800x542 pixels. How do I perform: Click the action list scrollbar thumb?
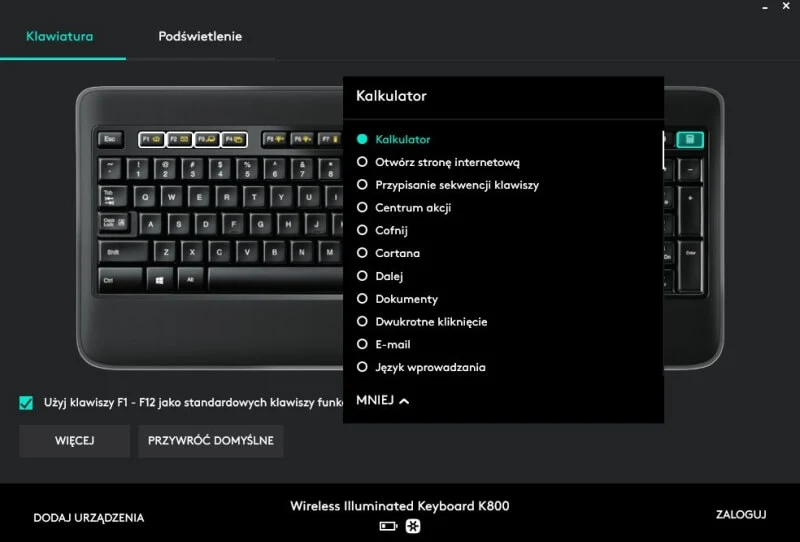tap(664, 150)
